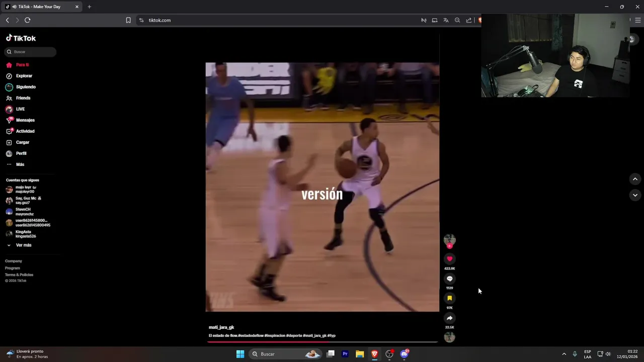This screenshot has width=644, height=362.
Task: Click the #inspiracion hashtag
Action: 275,335
